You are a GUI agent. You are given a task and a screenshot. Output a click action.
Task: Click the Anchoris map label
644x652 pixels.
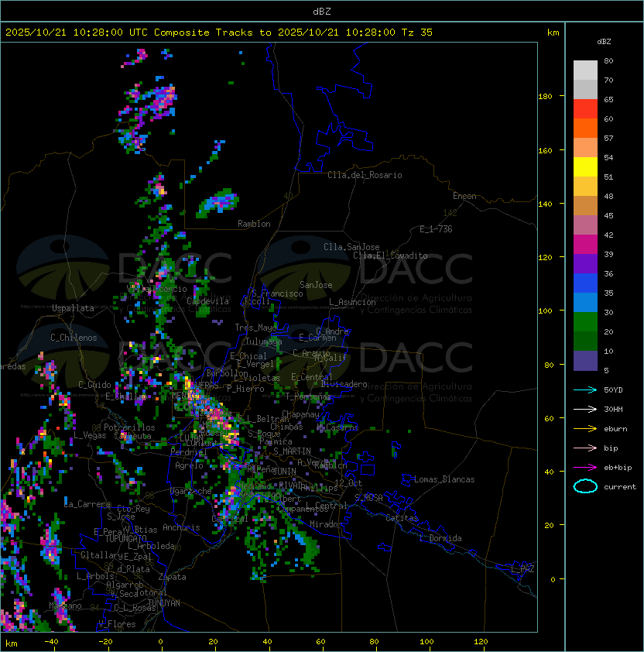click(x=181, y=527)
